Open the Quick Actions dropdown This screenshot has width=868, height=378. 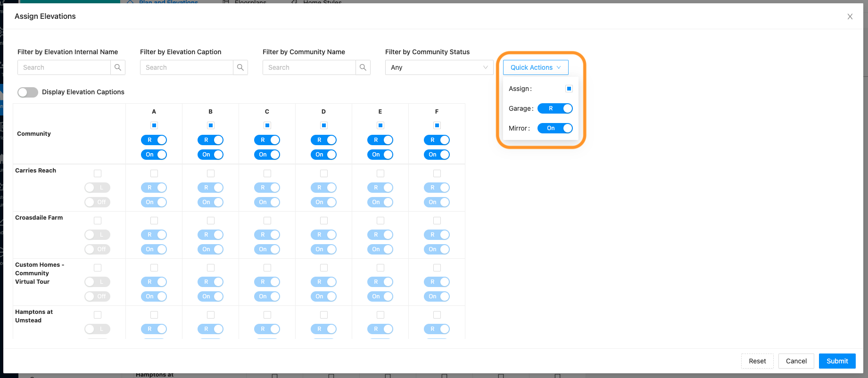536,67
